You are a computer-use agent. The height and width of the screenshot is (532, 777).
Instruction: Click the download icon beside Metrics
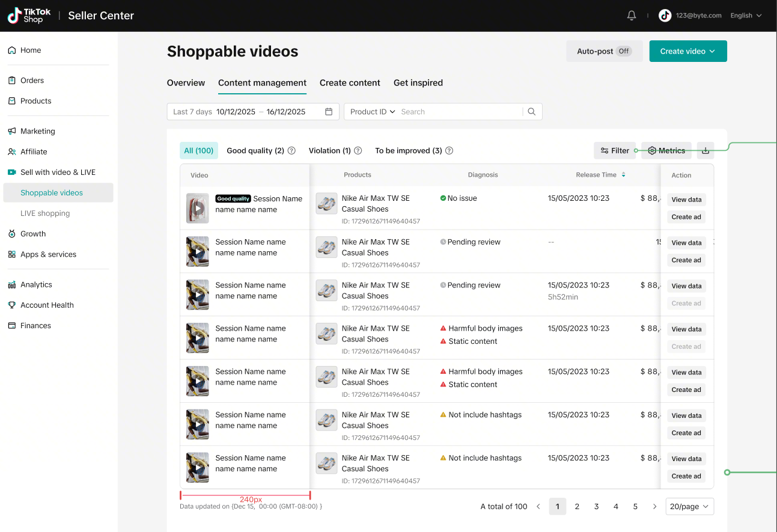(705, 151)
